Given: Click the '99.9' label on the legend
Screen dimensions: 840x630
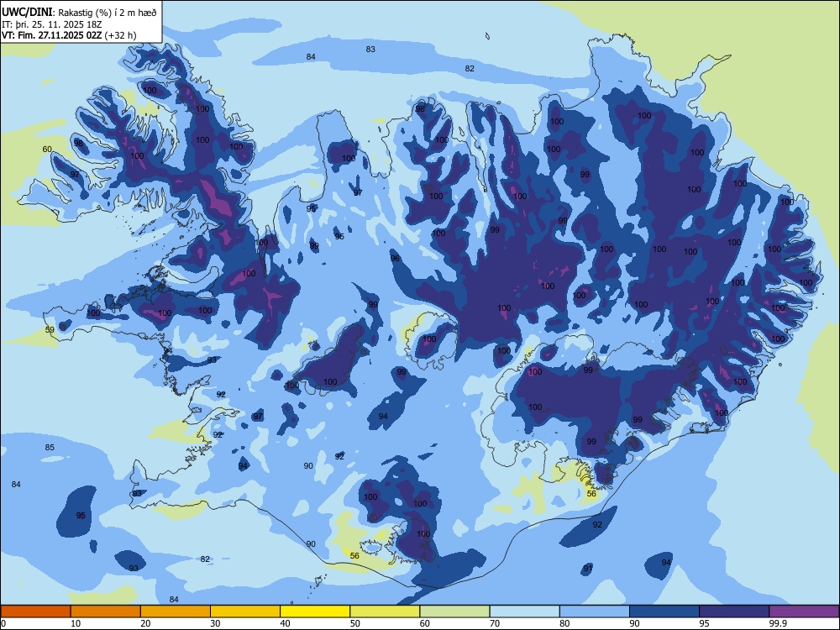Looking at the screenshot, I should point(778,623).
